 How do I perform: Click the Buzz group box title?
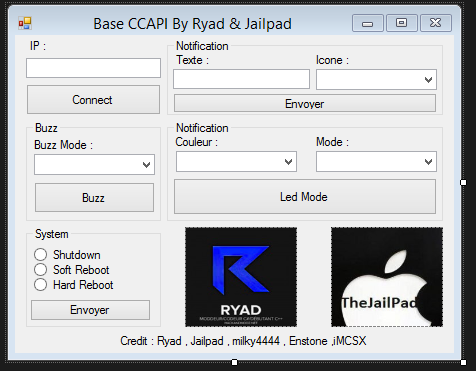point(46,128)
